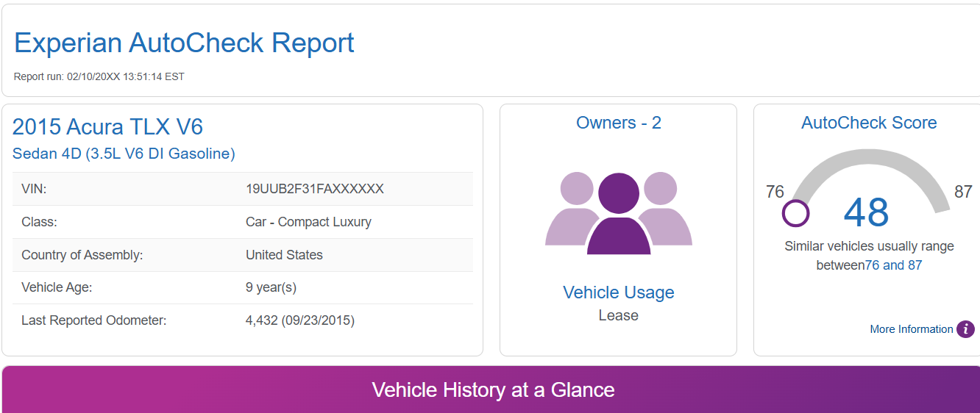Click the VIN: label
This screenshot has height=413, width=980.
(34, 189)
